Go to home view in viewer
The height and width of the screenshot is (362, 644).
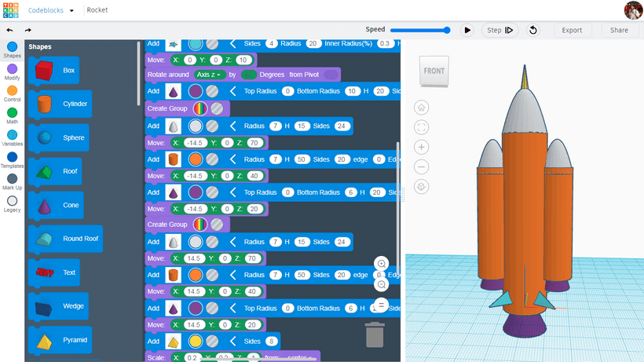pyautogui.click(x=422, y=108)
